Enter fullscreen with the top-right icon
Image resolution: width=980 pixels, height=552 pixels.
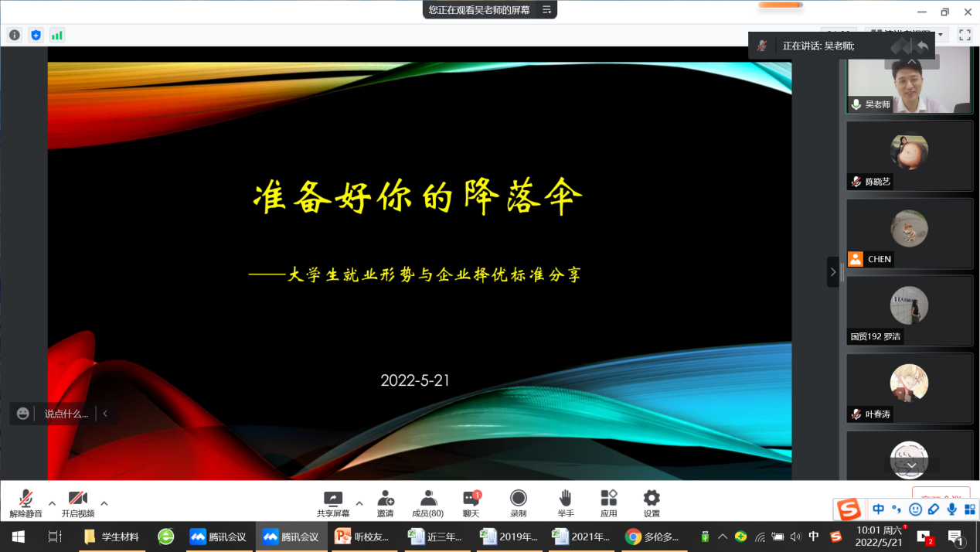click(965, 35)
